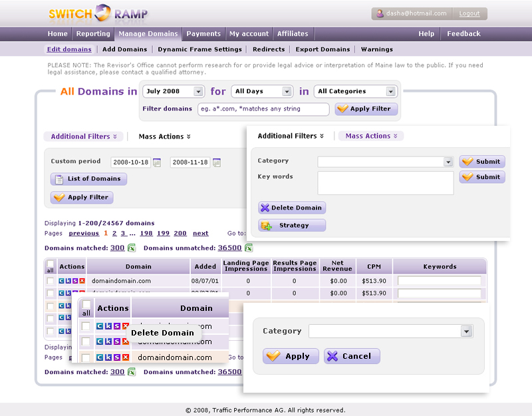The image size is (532, 416).
Task: Click Excel icon beside Domains matched below the table
Action: (132, 372)
